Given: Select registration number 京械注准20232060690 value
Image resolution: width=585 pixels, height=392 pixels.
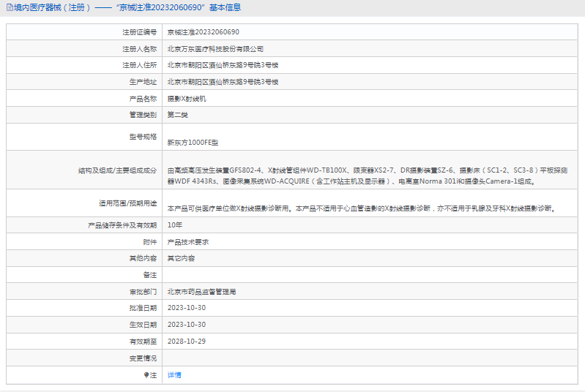Looking at the screenshot, I should coord(204,32).
